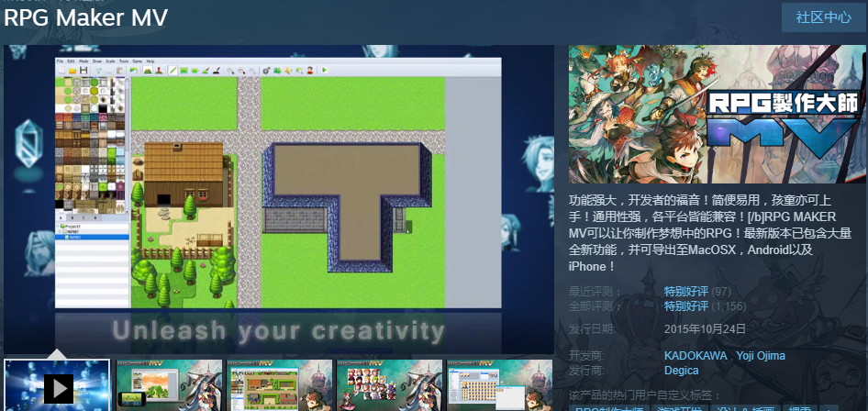Click the 开发商 label
Image resolution: width=868 pixels, height=411 pixels.
(587, 356)
